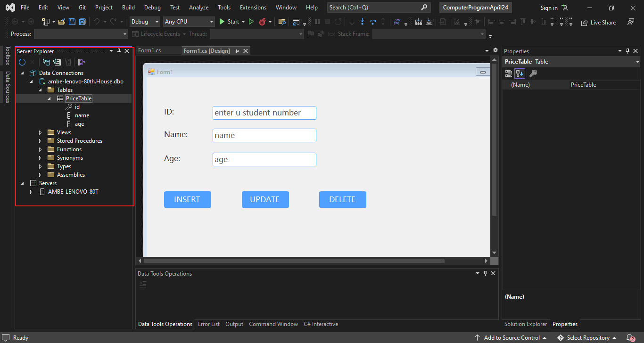Click Connect to Database icon in Server Explorer
Screen dimensions: 644x343
tap(46, 62)
